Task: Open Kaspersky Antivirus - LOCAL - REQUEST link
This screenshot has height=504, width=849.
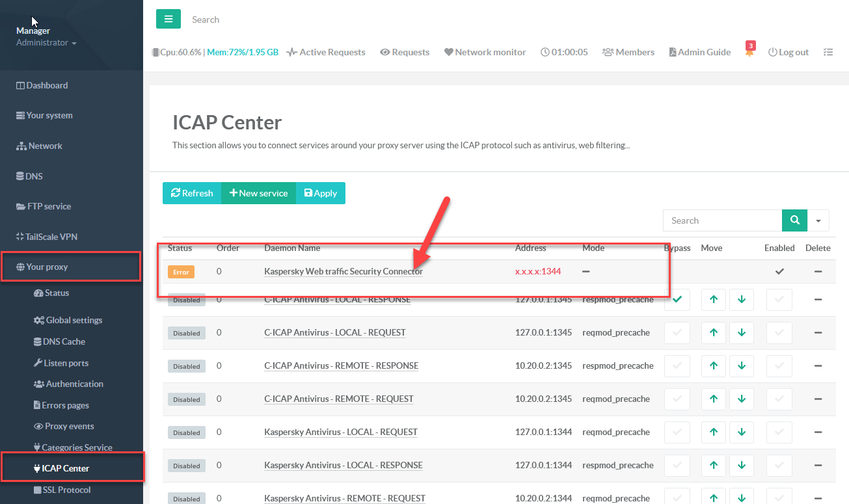Action: [x=340, y=432]
